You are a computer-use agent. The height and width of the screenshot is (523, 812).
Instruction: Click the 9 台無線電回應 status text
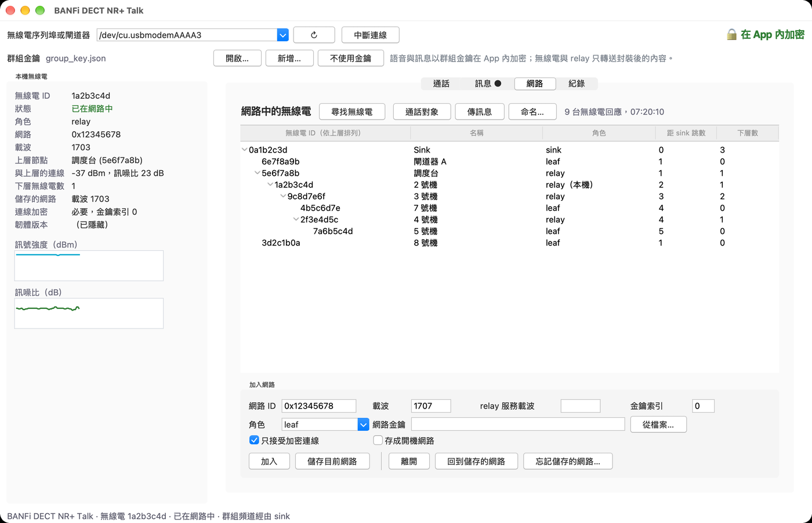point(614,111)
